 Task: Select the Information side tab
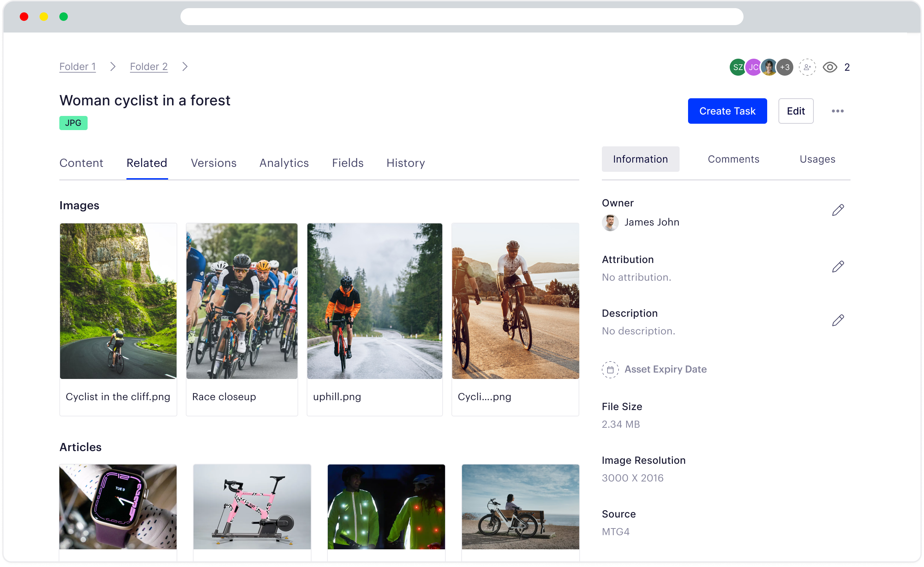tap(640, 159)
